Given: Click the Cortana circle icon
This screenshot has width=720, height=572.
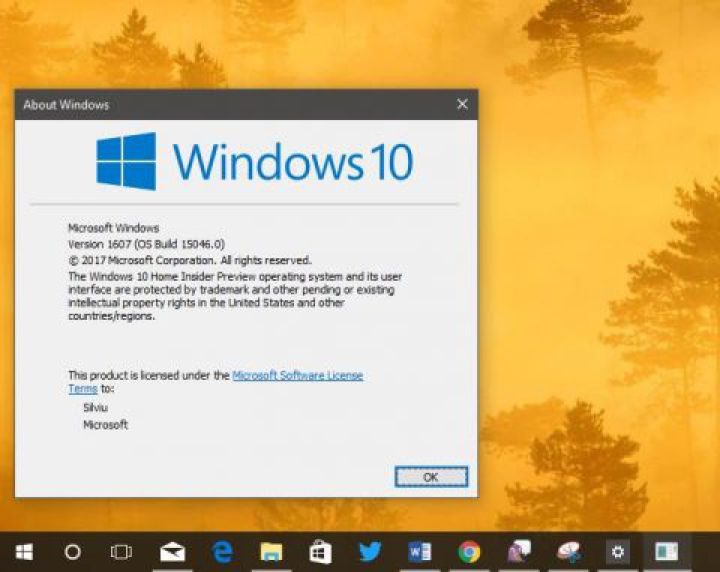Looking at the screenshot, I should pos(72,551).
